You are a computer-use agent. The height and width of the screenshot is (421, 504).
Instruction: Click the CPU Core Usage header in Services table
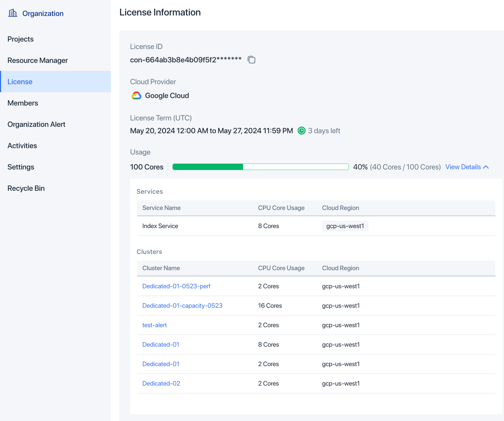pyautogui.click(x=281, y=208)
